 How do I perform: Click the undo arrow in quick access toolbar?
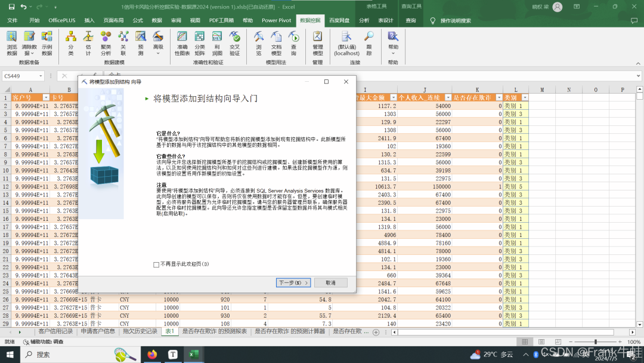23,7
